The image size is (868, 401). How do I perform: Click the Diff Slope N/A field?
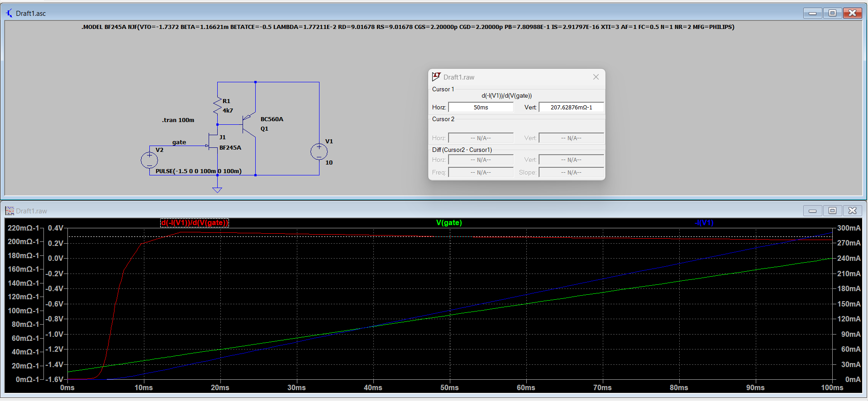571,172
